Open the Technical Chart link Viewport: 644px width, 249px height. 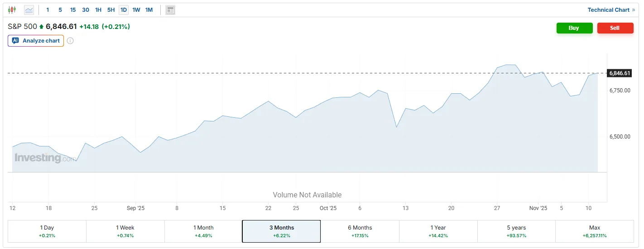click(611, 10)
